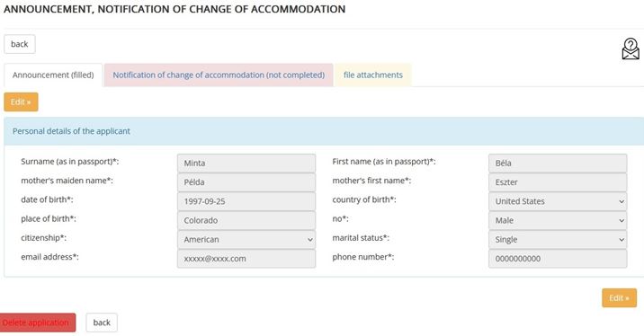Image resolution: width=644 pixels, height=336 pixels.
Task: Open the help envelope icon
Action: click(631, 49)
